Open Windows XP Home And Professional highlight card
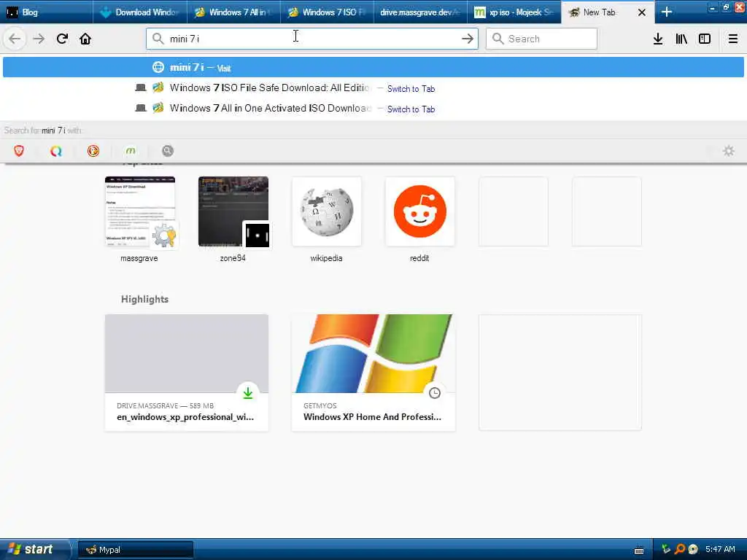 373,373
